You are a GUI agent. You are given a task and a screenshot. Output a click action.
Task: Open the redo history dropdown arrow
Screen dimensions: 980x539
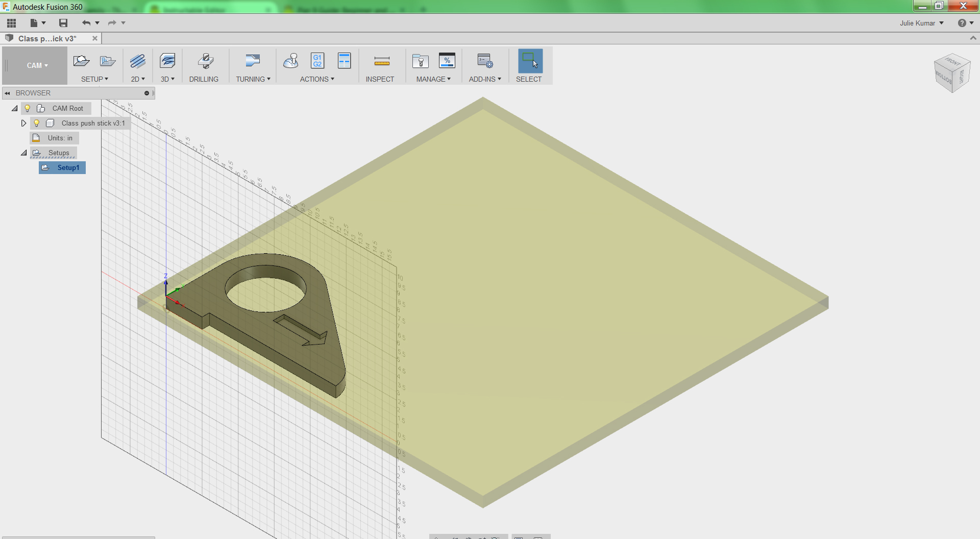click(123, 23)
